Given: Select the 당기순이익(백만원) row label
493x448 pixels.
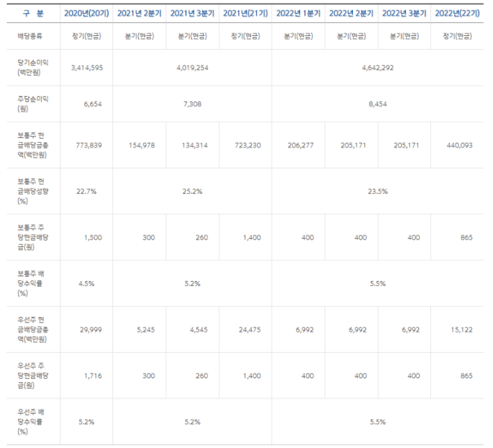Looking at the screenshot, I should tap(32, 68).
